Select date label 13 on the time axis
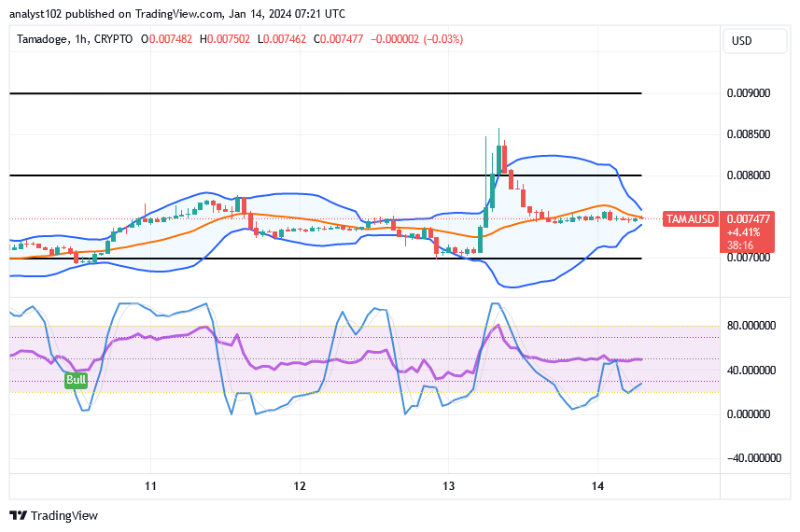800x532 pixels. [x=448, y=486]
